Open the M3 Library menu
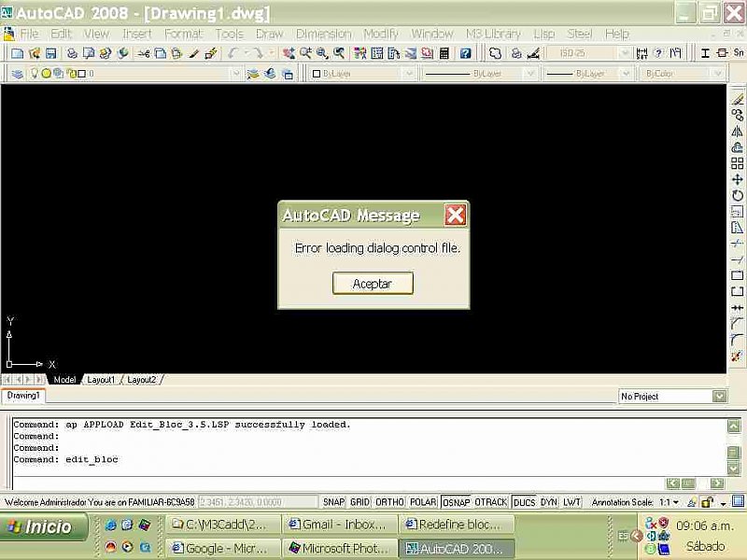The width and height of the screenshot is (747, 560). click(493, 34)
